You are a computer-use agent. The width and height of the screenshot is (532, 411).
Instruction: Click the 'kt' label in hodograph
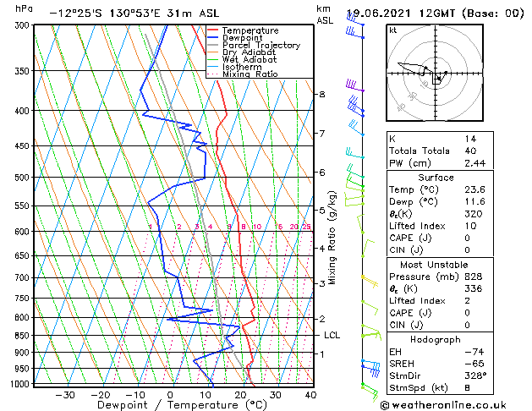[393, 30]
